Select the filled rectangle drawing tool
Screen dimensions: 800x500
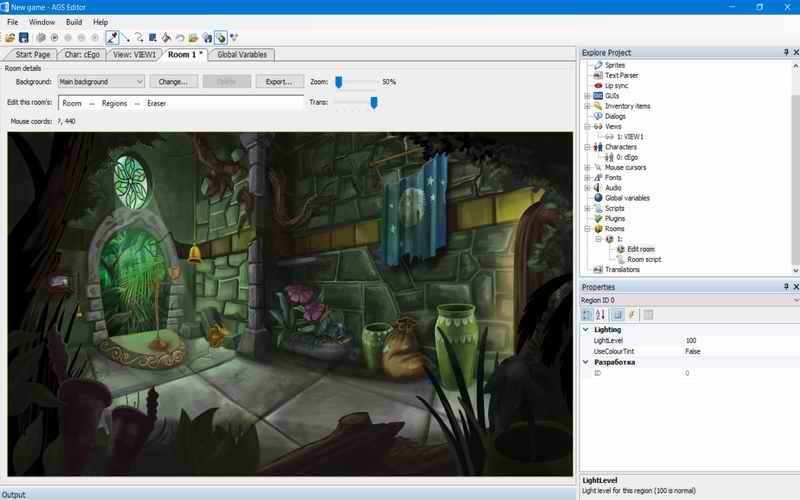[x=152, y=37]
